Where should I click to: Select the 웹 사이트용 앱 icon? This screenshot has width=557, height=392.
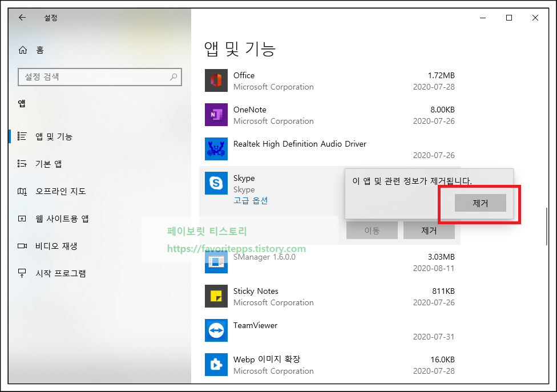[x=22, y=219]
